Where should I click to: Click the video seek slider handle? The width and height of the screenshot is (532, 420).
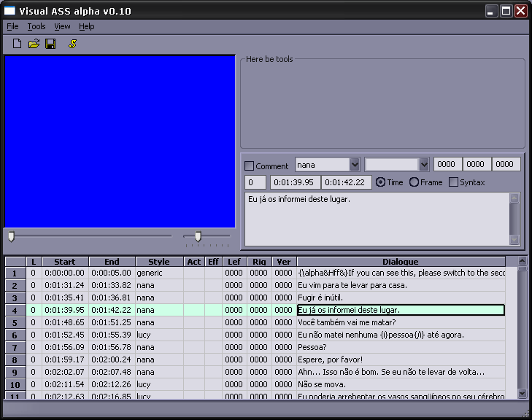11,236
